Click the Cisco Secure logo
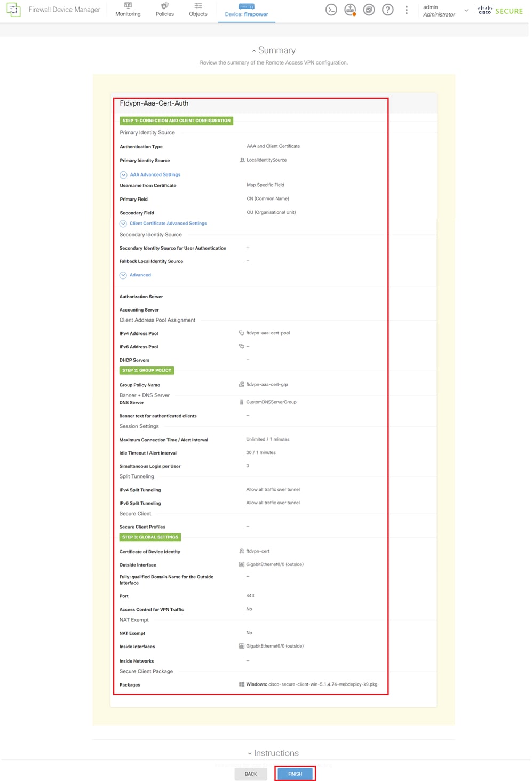This screenshot has height=781, width=532. (500, 11)
